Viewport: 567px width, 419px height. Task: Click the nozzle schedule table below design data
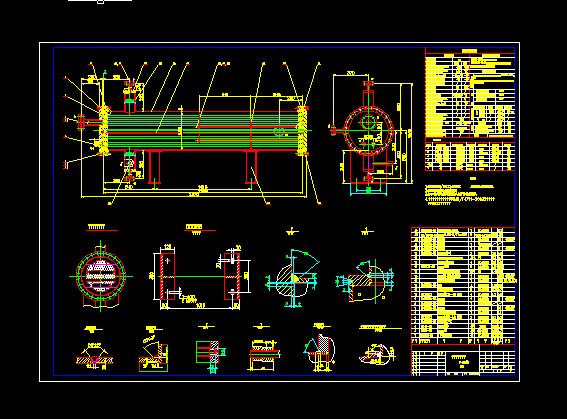[x=470, y=156]
